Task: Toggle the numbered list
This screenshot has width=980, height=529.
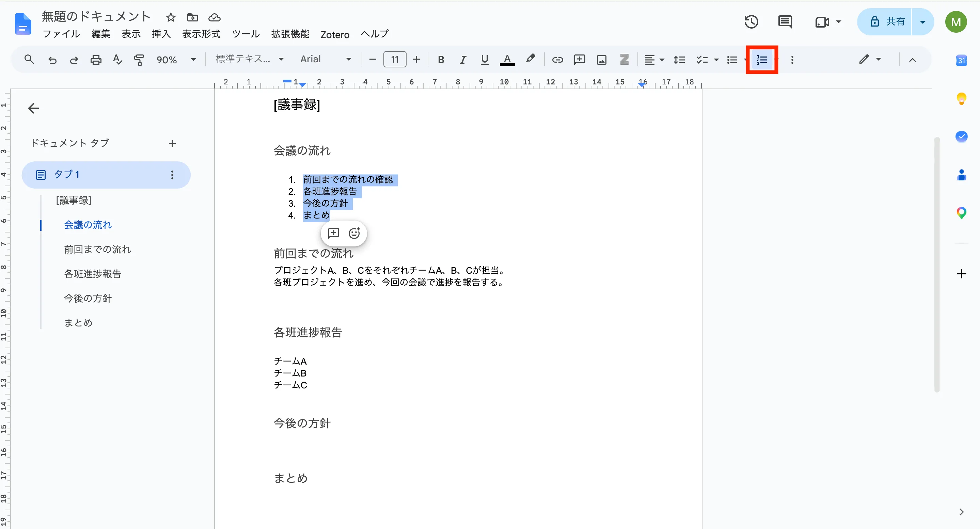Action: [x=762, y=60]
